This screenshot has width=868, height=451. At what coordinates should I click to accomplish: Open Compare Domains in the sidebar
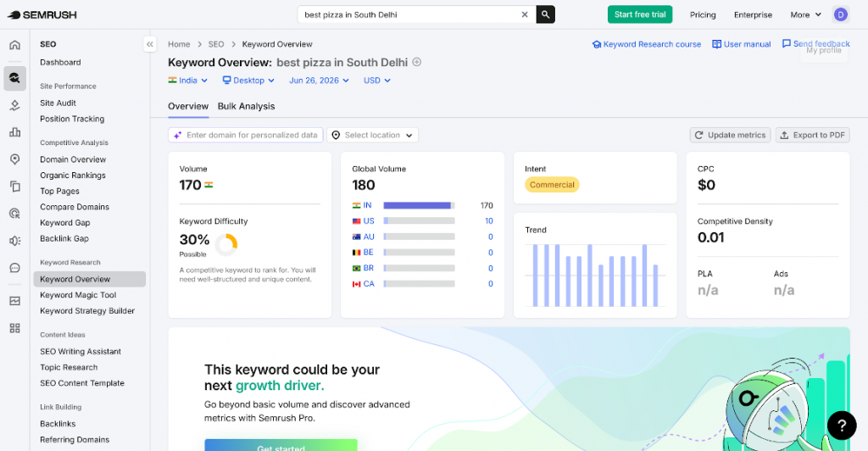tap(75, 207)
